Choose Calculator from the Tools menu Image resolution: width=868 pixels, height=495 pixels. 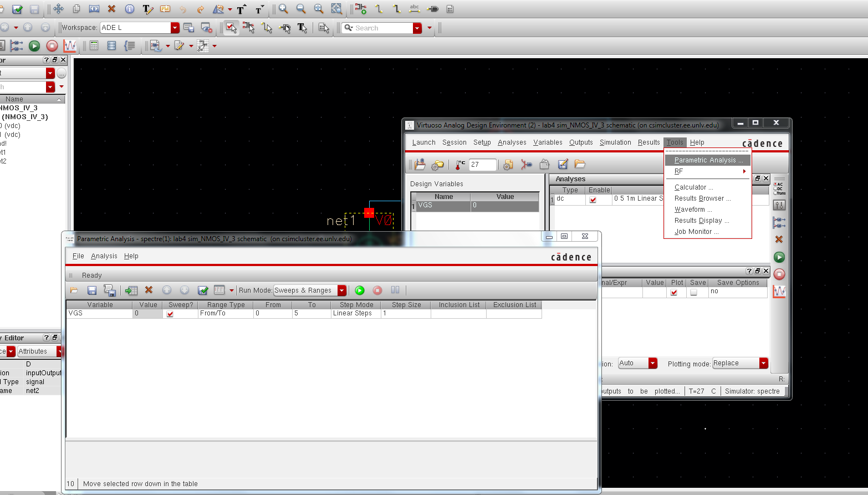[x=708, y=187]
